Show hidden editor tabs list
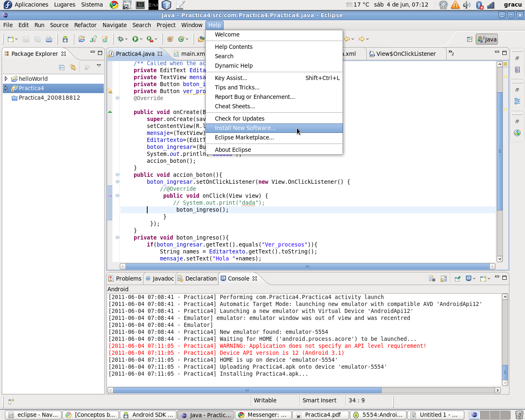The image size is (525, 420). click(x=451, y=53)
